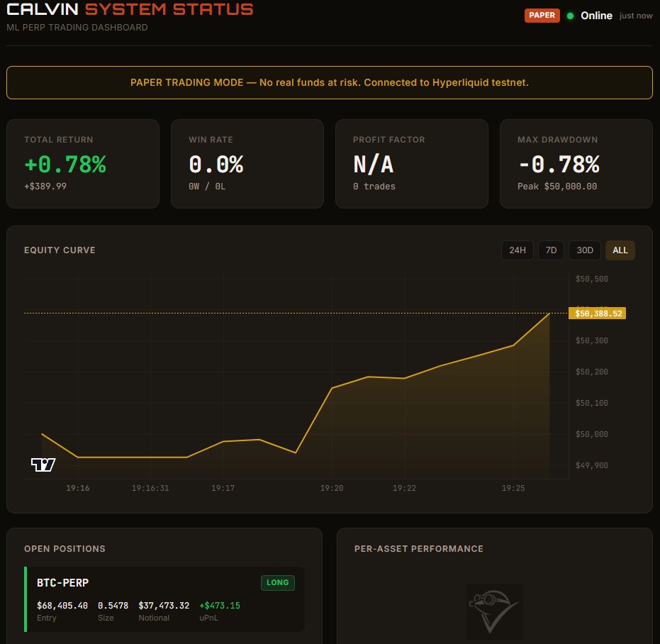Click the 19:16:31 time axis label
The width and height of the screenshot is (660, 644).
pos(150,488)
